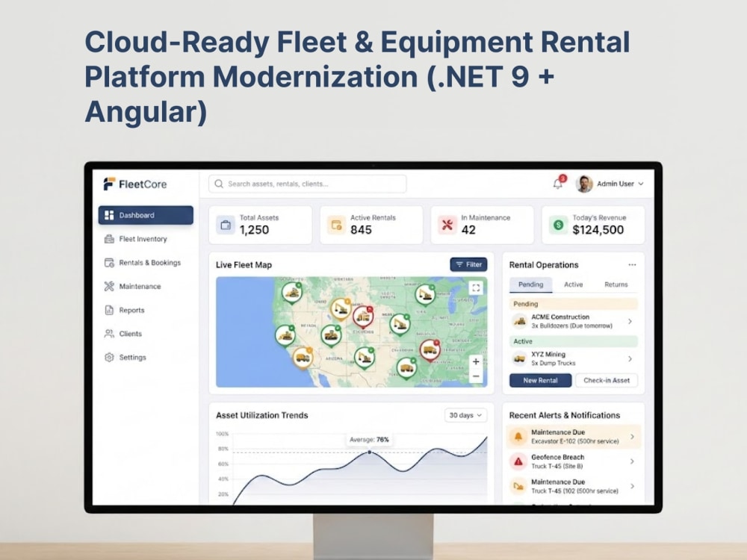Click the search magnifier icon
This screenshot has width=747, height=560.
pos(219,184)
